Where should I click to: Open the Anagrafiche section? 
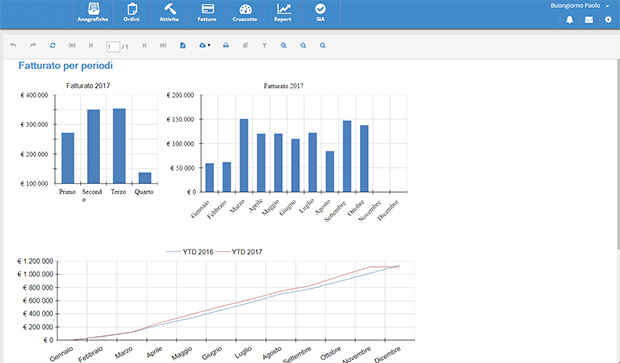tap(93, 13)
